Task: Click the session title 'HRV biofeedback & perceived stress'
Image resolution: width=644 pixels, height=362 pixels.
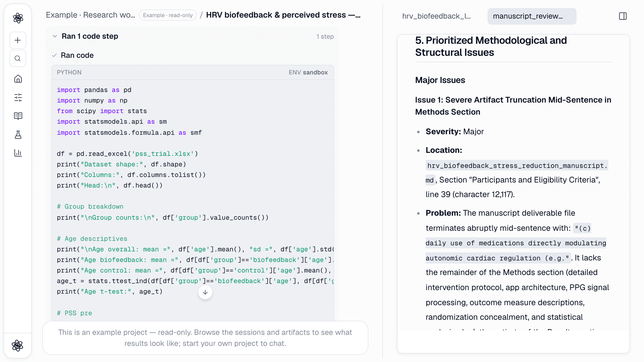Action: 283,15
